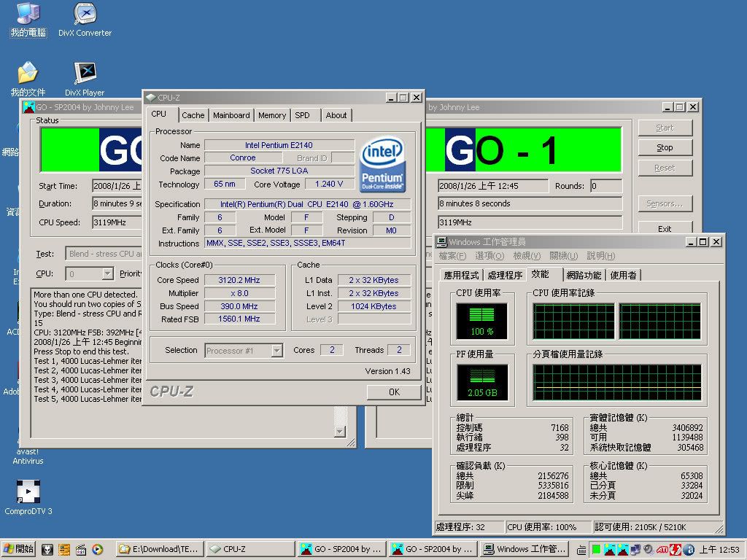This screenshot has width=747, height=560.
Task: Click the CPU-Z title bar chip icon
Action: coord(151,98)
